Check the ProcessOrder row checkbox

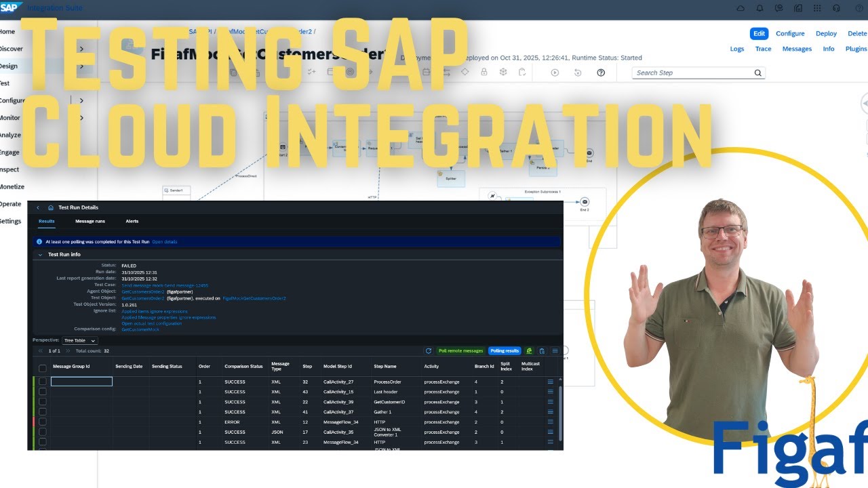pyautogui.click(x=43, y=382)
